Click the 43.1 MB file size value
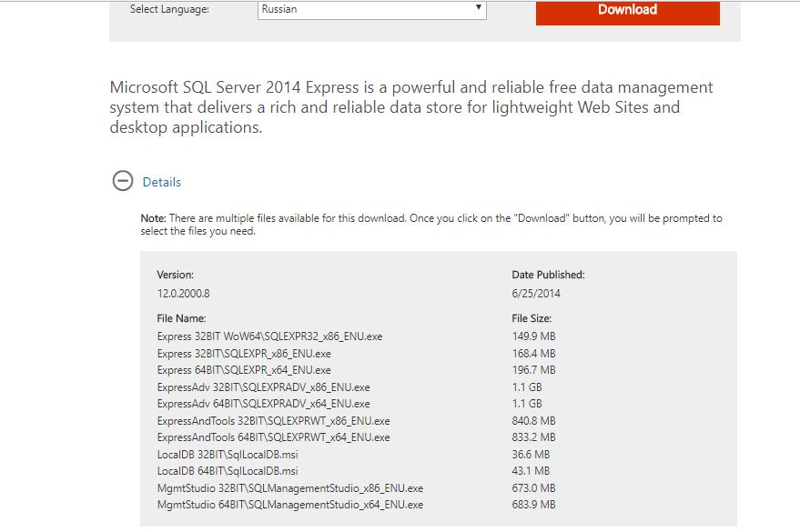 [x=531, y=471]
